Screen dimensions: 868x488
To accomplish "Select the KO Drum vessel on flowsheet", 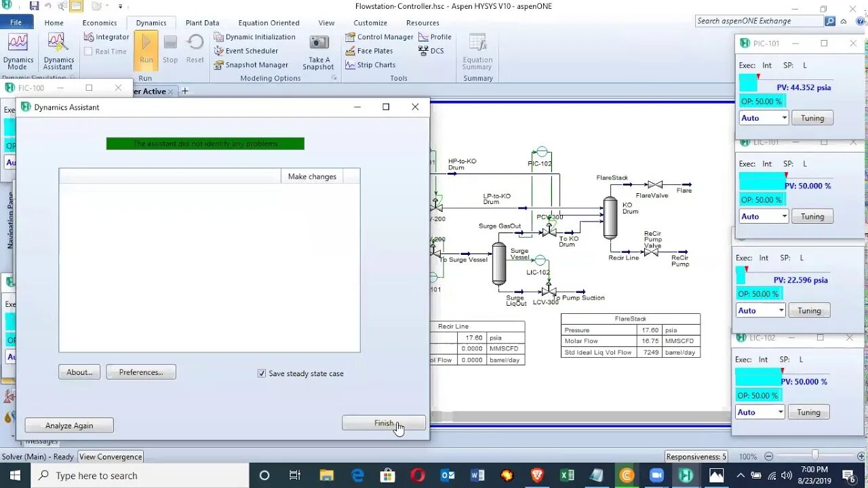I will click(610, 218).
